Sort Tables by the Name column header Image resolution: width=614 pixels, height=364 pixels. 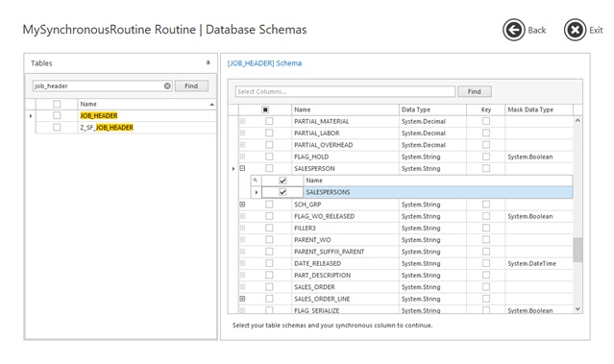(x=147, y=104)
